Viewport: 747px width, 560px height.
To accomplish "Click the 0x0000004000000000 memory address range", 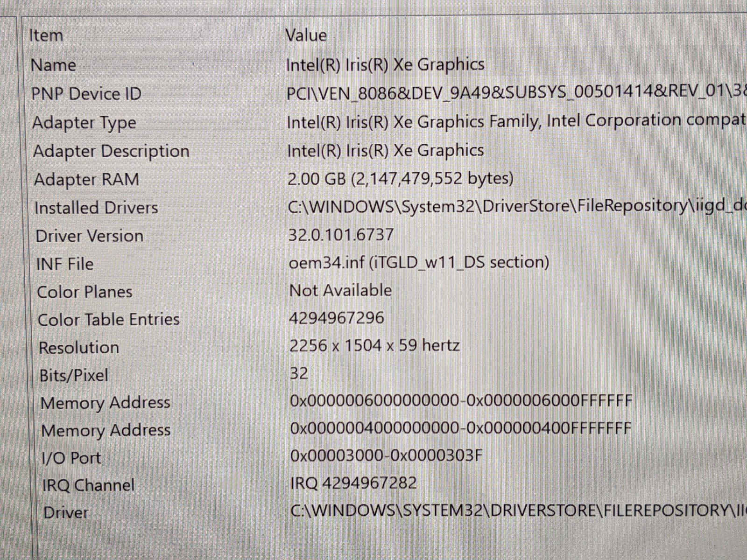I will click(461, 428).
